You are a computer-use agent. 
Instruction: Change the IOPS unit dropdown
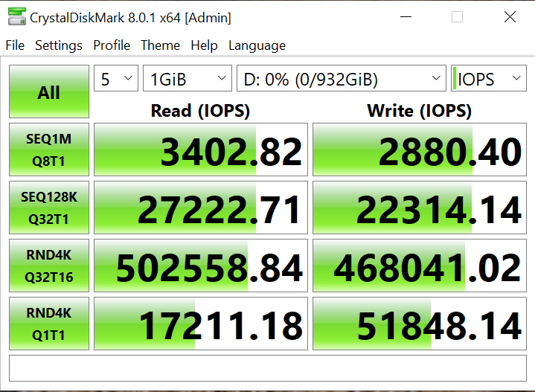click(488, 79)
